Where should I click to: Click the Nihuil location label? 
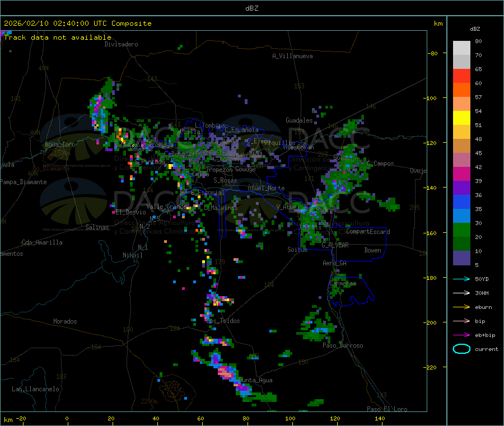(x=133, y=255)
